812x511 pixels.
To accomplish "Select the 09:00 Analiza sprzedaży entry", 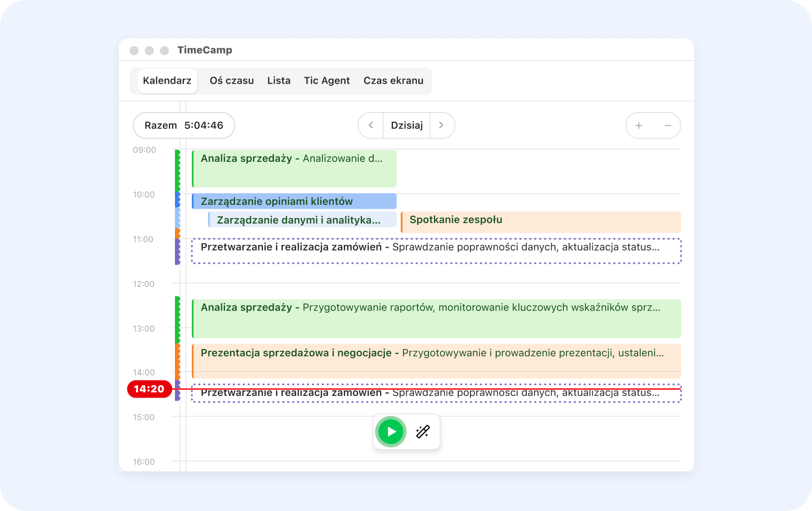I will pyautogui.click(x=294, y=168).
